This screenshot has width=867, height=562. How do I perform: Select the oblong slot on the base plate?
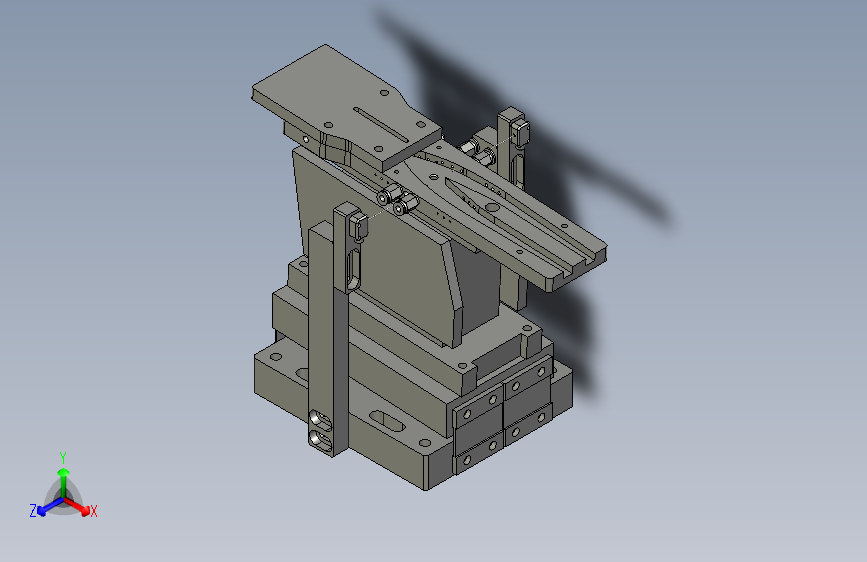tap(387, 421)
